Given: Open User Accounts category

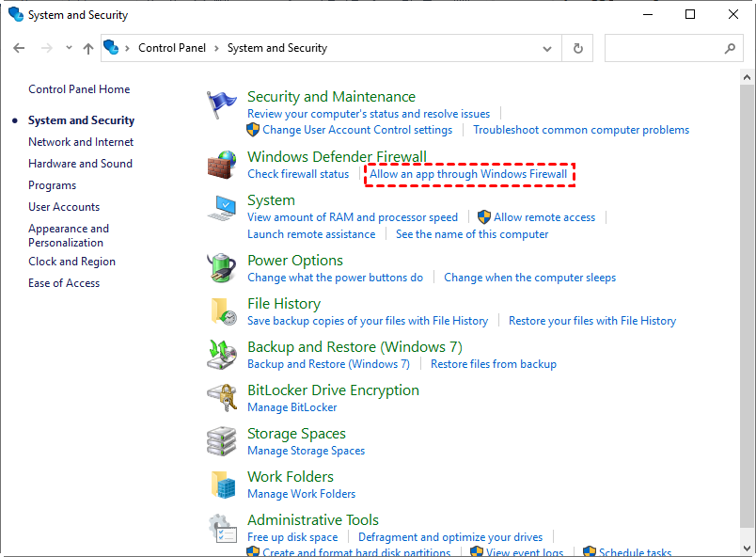Looking at the screenshot, I should point(64,207).
